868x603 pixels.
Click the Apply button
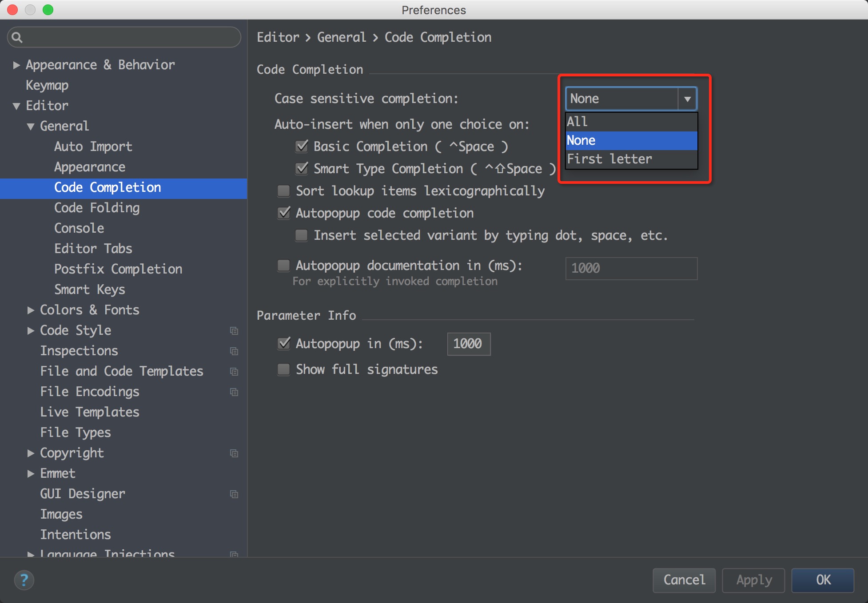(754, 580)
